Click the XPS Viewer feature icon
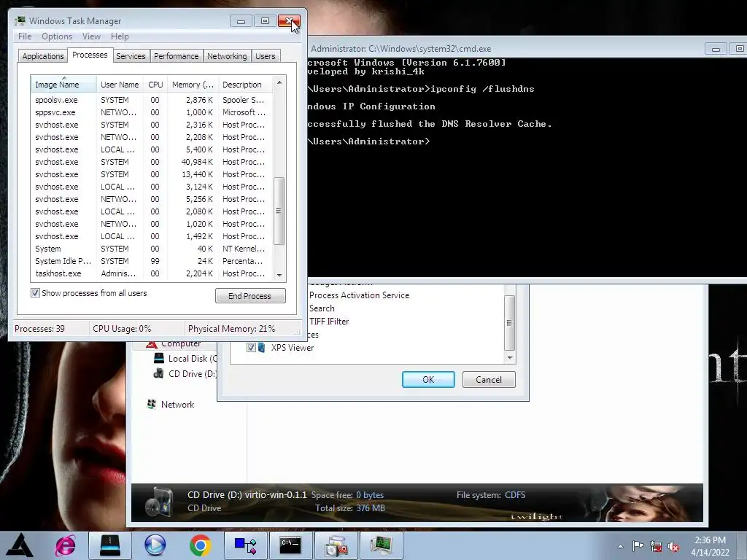This screenshot has height=560, width=747. (x=262, y=348)
